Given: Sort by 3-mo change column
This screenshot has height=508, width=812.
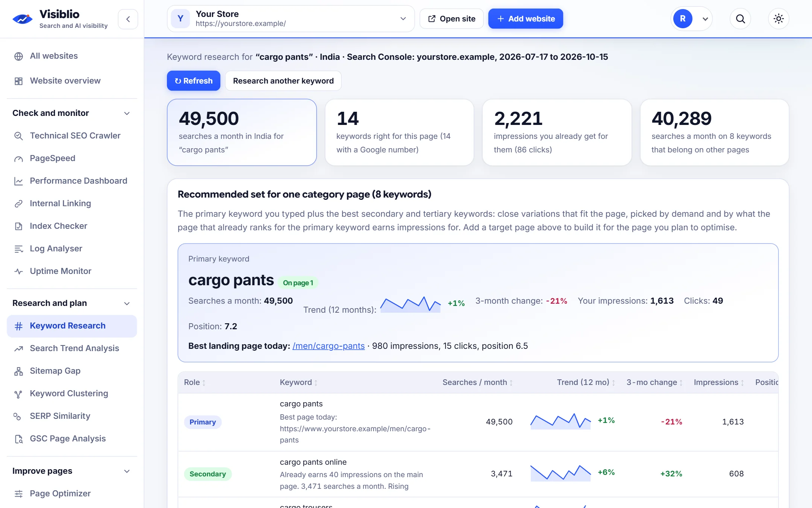Looking at the screenshot, I should [654, 382].
